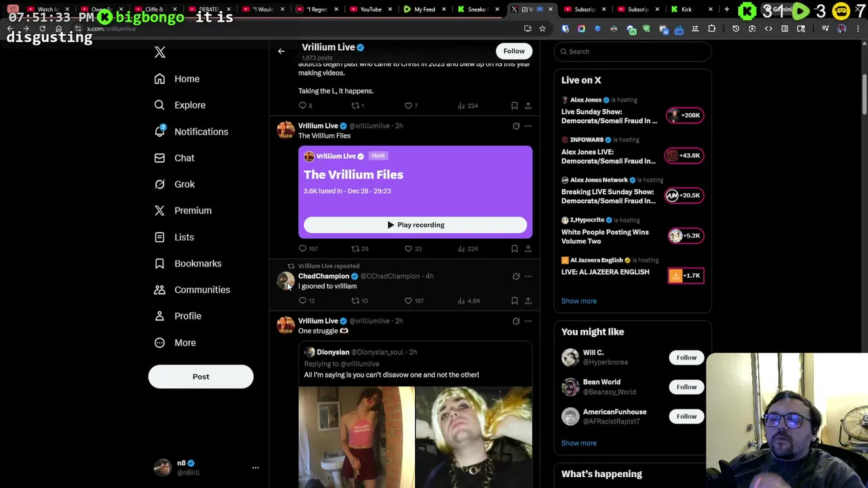Open ChadChampion's profile name link
The width and height of the screenshot is (868, 488).
tap(323, 277)
